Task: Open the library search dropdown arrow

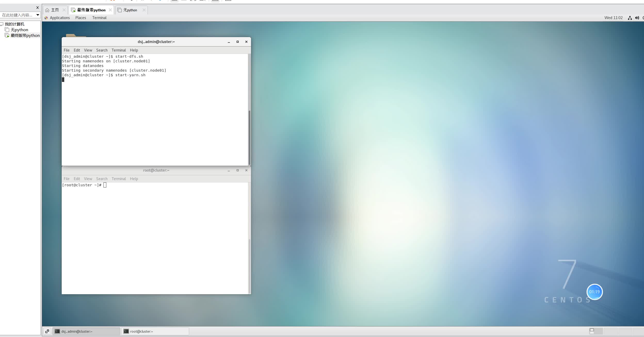Action: point(38,15)
